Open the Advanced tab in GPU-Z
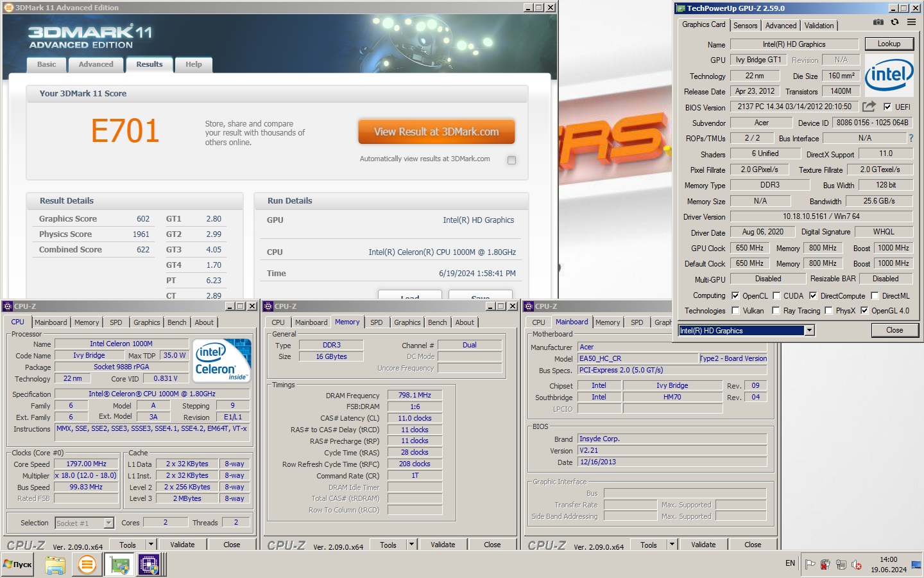The height and width of the screenshot is (578, 924). (x=780, y=26)
